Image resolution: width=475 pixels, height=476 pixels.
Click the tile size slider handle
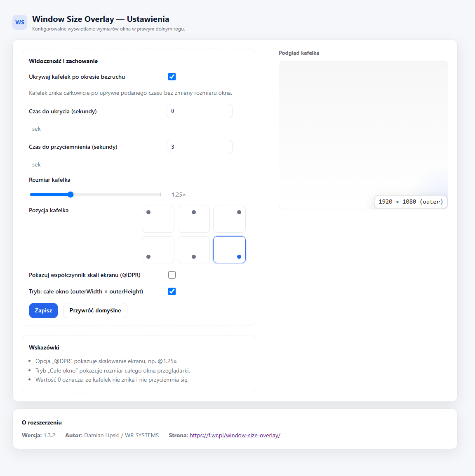tap(71, 195)
